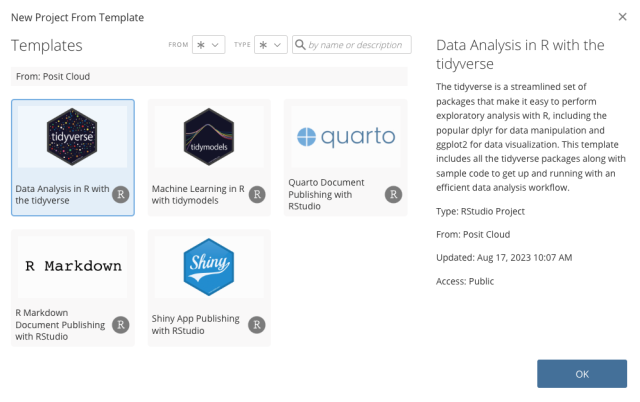This screenshot has width=640, height=402.
Task: Click the 'From: Posit Cloud' line in details pane
Action: coord(473,235)
